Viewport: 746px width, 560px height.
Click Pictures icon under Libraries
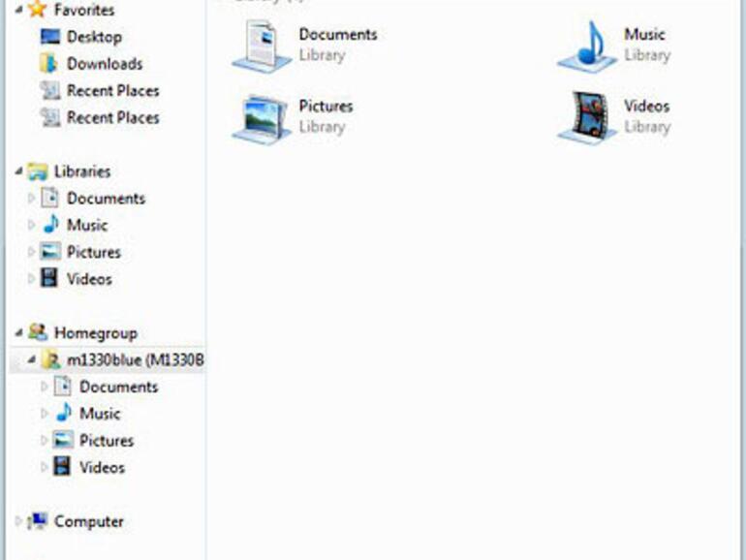(x=50, y=252)
